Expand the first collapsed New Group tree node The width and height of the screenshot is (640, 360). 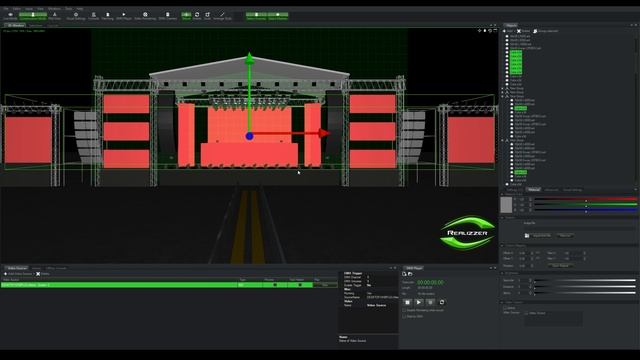(503, 88)
